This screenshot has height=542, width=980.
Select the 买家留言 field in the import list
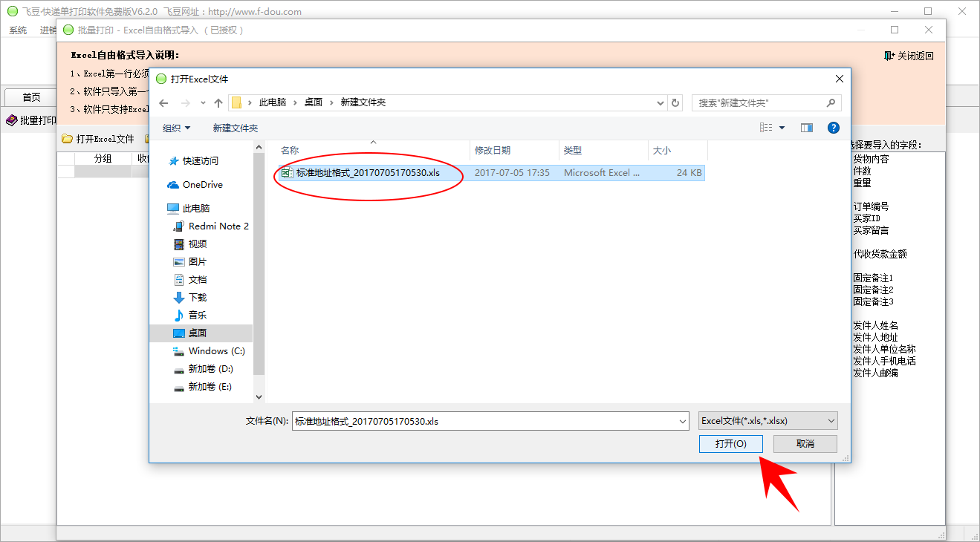pos(871,230)
